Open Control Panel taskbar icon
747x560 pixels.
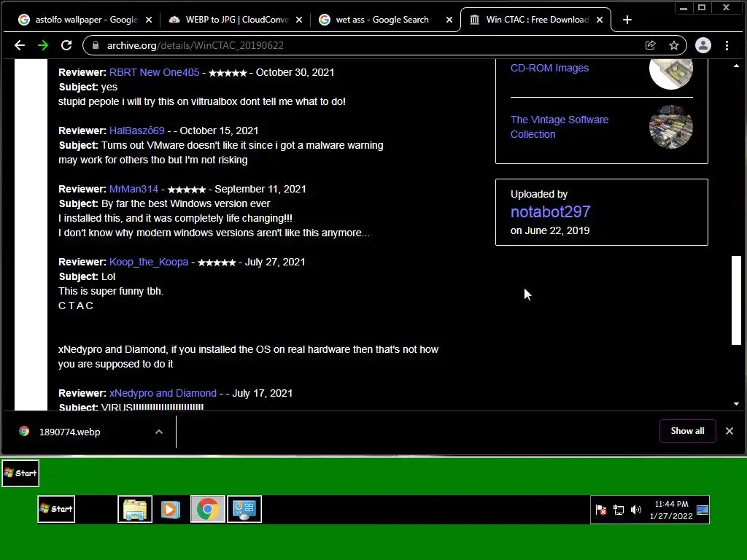tap(244, 509)
